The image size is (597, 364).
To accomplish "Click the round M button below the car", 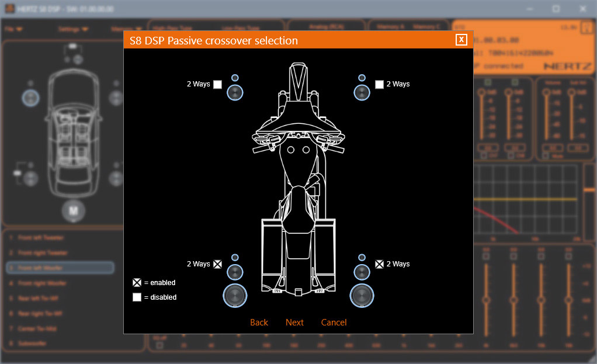I will click(73, 210).
